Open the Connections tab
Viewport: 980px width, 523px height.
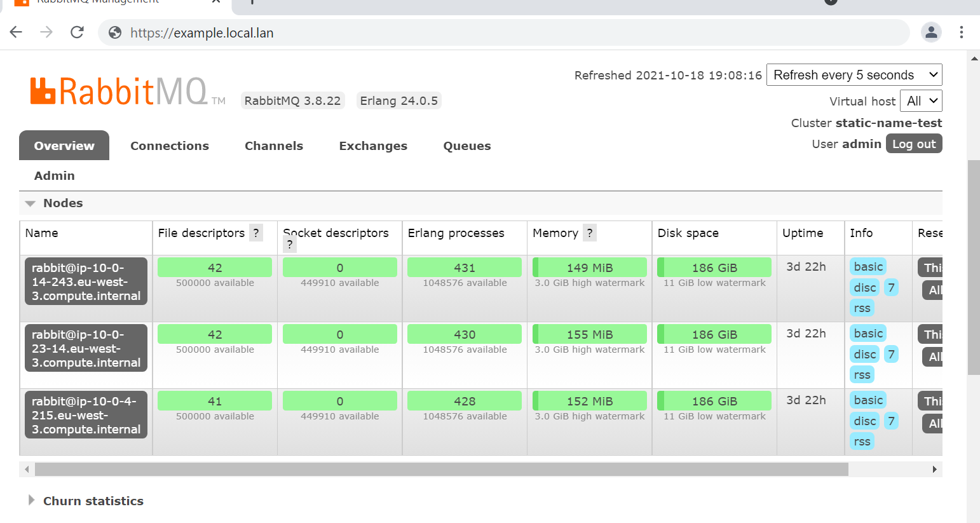click(170, 146)
